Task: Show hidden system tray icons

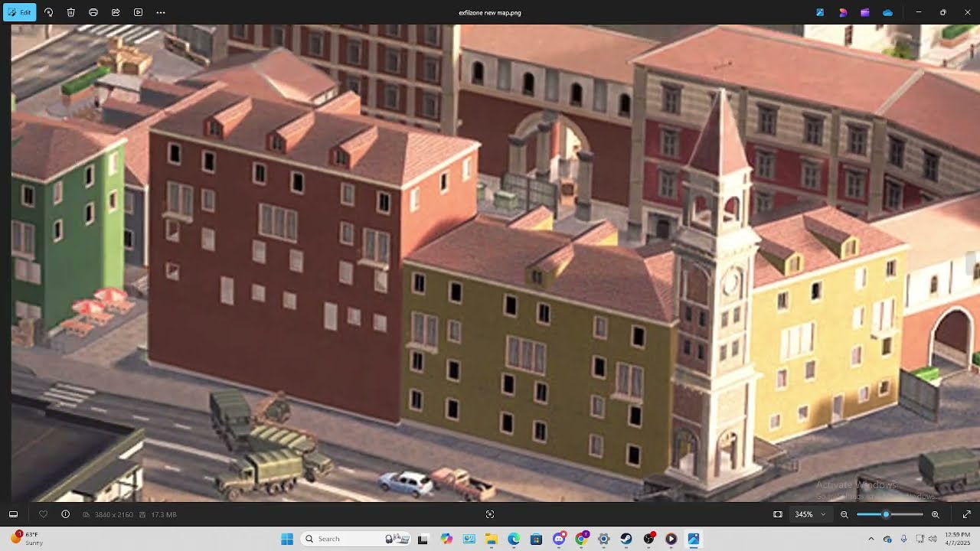Action: [871, 539]
